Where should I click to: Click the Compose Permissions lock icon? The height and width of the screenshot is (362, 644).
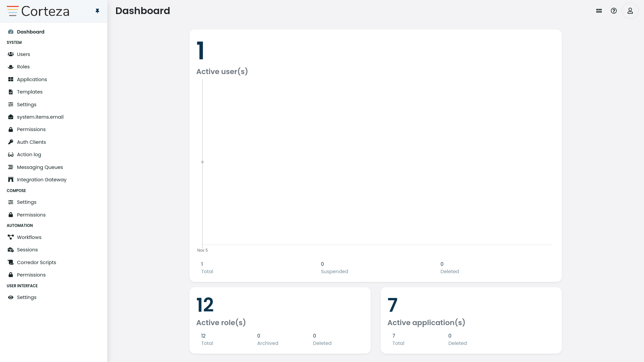[11, 215]
